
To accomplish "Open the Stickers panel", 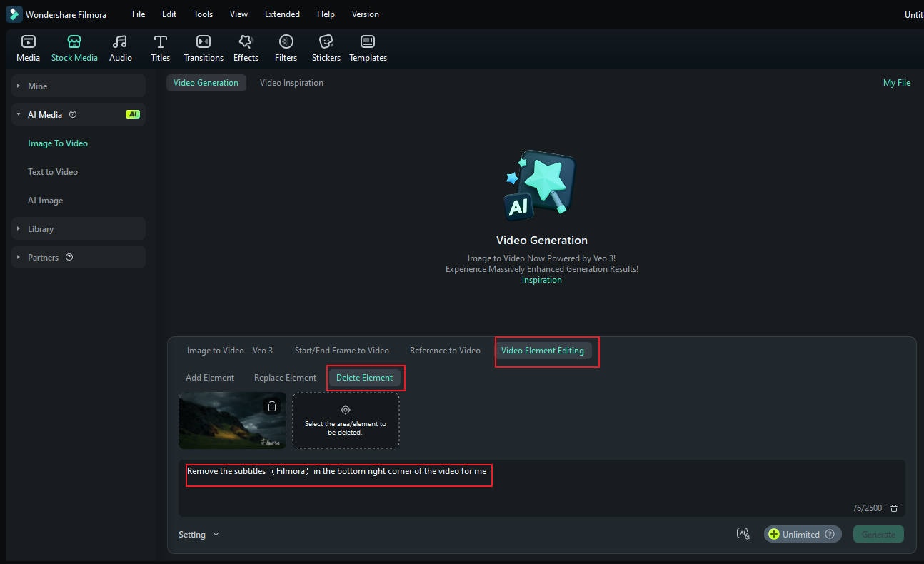I will [x=326, y=48].
